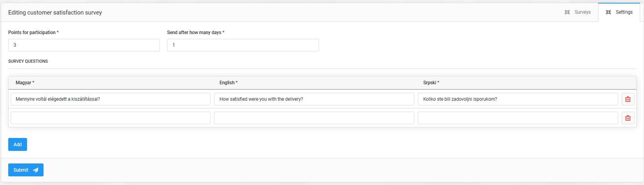Click the paper plane icon on Submit
The height and width of the screenshot is (185, 644).
[x=36, y=170]
